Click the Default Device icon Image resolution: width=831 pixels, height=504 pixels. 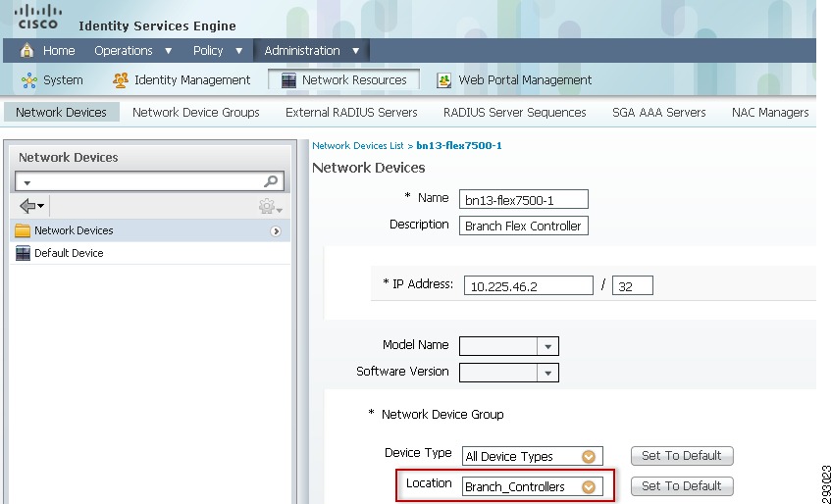(x=23, y=253)
